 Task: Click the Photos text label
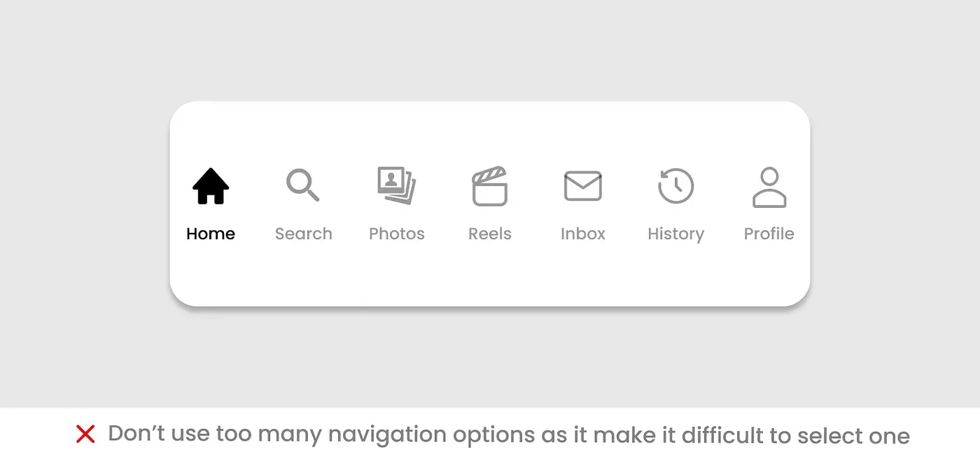coord(396,234)
